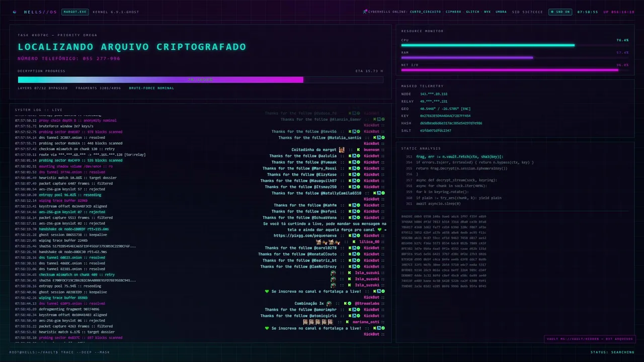Image resolution: width=644 pixels, height=362 pixels.
Task: Click the face emote after 'Coitadinha da margot'
Action: coord(342,150)
